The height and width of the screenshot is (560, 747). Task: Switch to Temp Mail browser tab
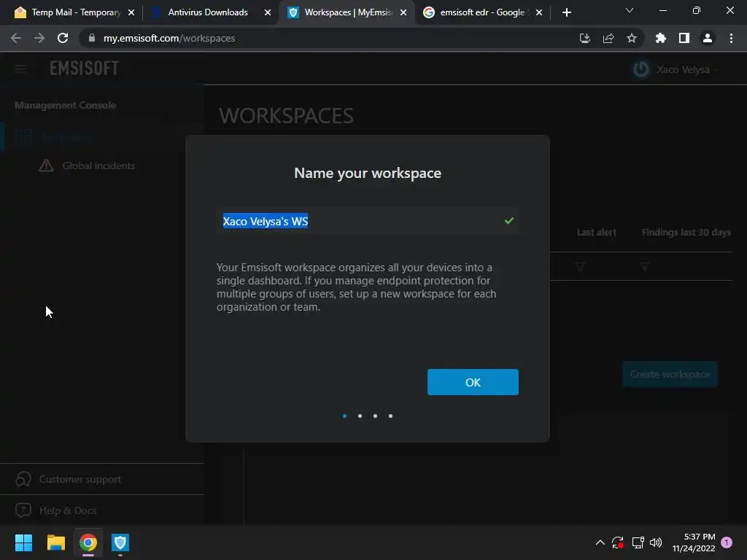point(74,12)
